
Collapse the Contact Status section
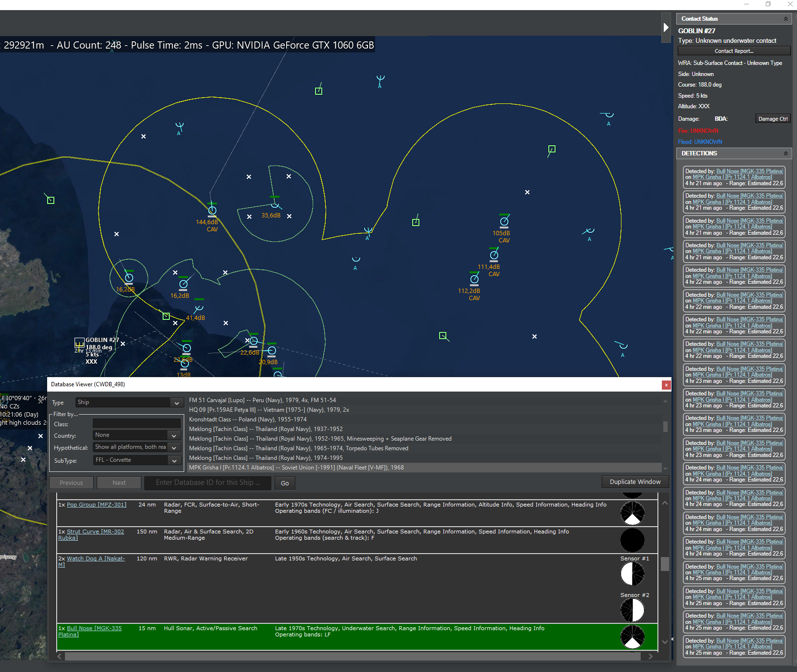[x=786, y=19]
